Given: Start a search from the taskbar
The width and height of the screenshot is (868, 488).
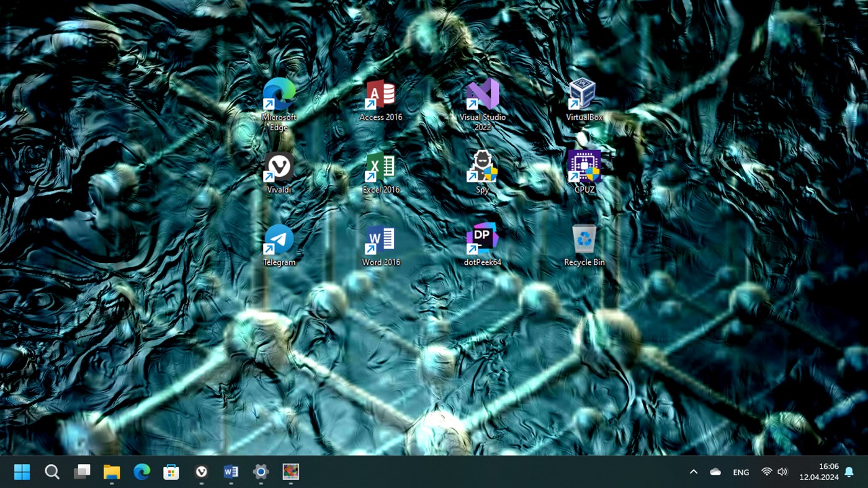Looking at the screenshot, I should (52, 472).
